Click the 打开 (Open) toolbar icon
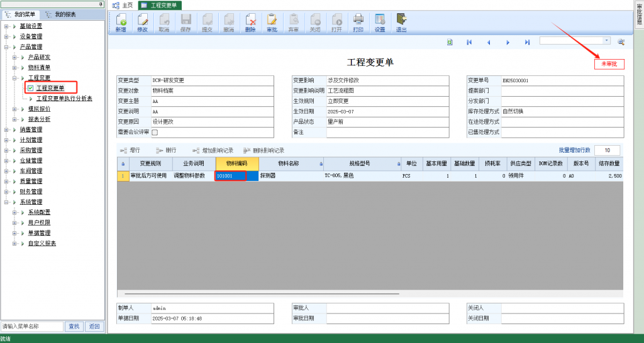Screen dimensions: 644x343 click(336, 23)
